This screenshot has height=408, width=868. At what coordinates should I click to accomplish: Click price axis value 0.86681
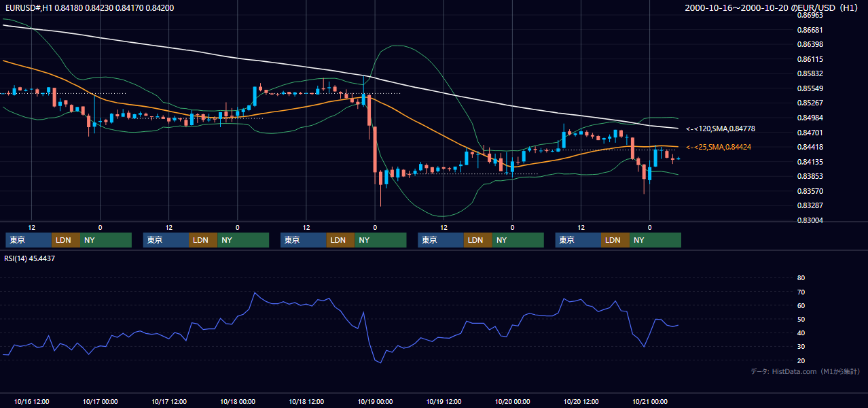[810, 30]
